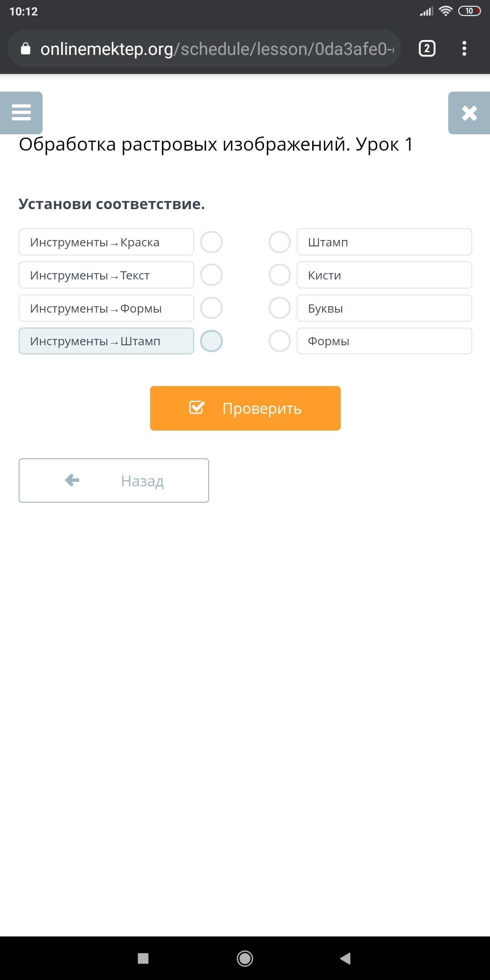Select the radio beside the Буквы answer

279,308
